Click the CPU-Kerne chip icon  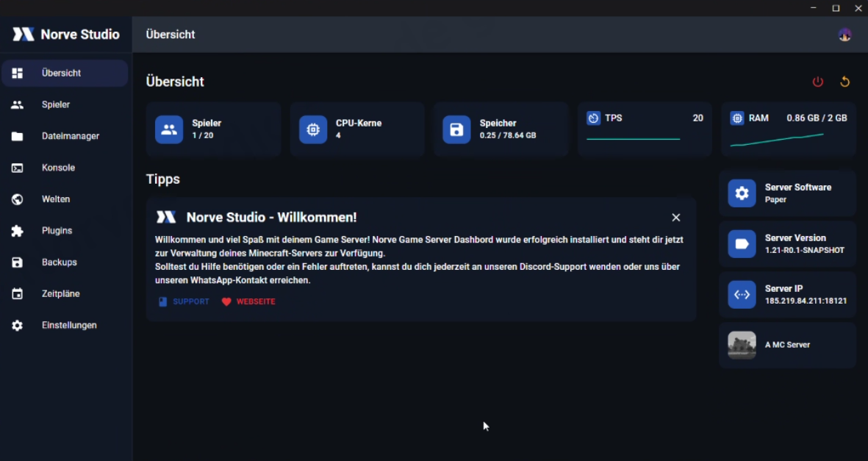[x=313, y=129]
